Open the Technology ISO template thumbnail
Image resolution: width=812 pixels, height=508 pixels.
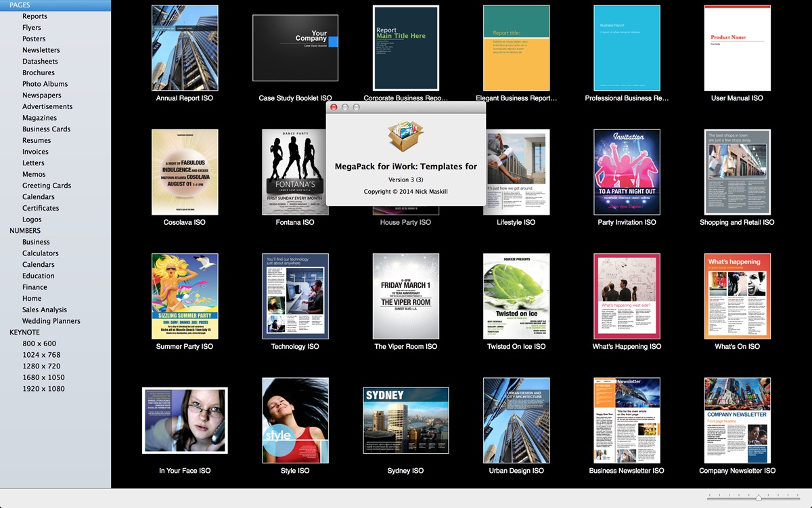(295, 296)
